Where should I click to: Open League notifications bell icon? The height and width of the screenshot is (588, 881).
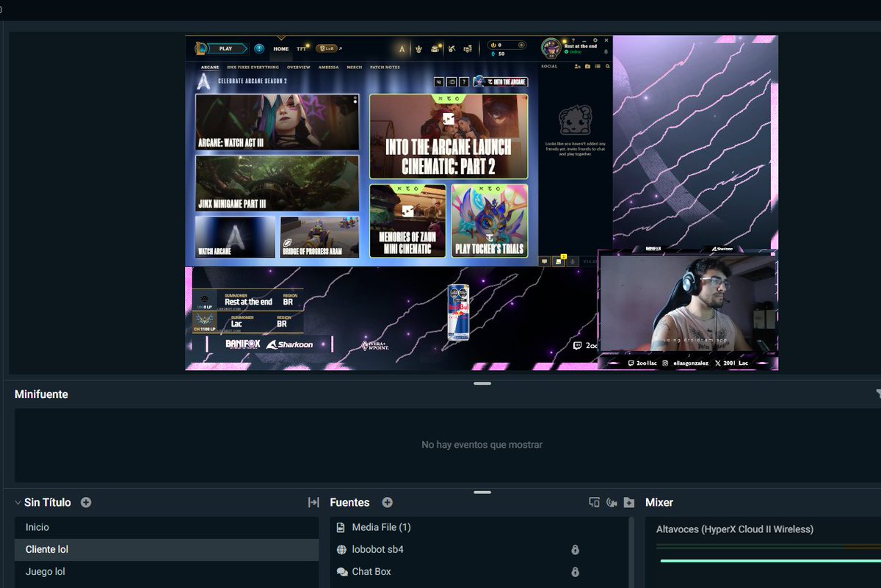tap(606, 52)
